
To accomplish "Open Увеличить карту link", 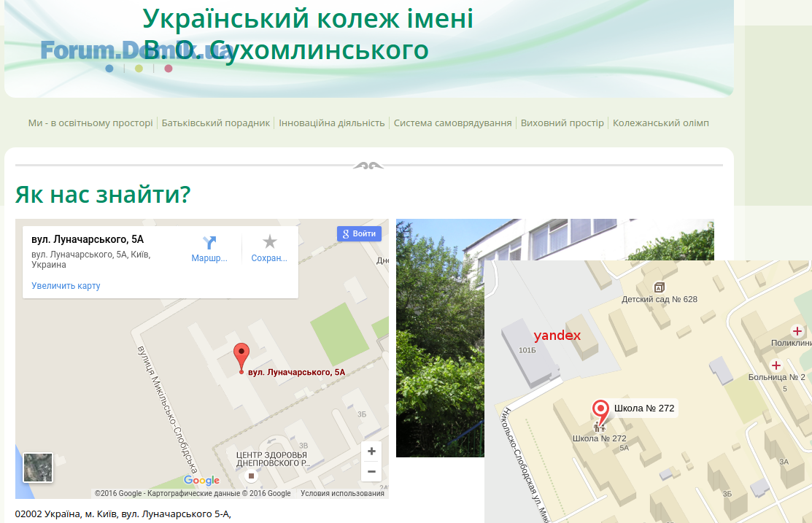I will (66, 286).
